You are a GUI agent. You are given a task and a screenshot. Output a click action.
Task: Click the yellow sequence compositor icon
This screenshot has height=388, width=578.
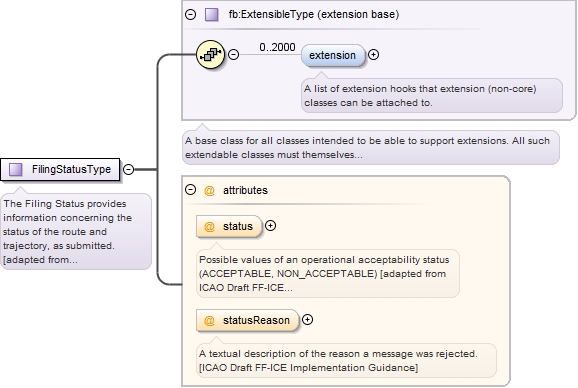210,55
